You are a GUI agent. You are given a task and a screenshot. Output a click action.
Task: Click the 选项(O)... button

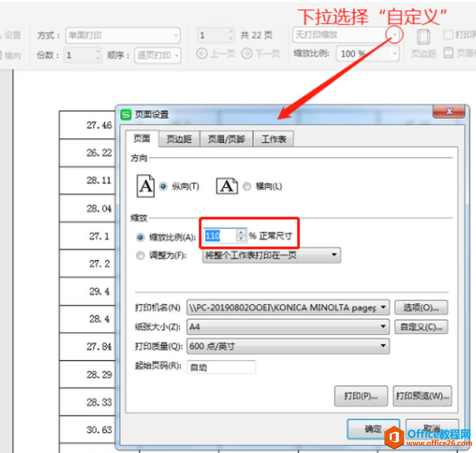(421, 307)
